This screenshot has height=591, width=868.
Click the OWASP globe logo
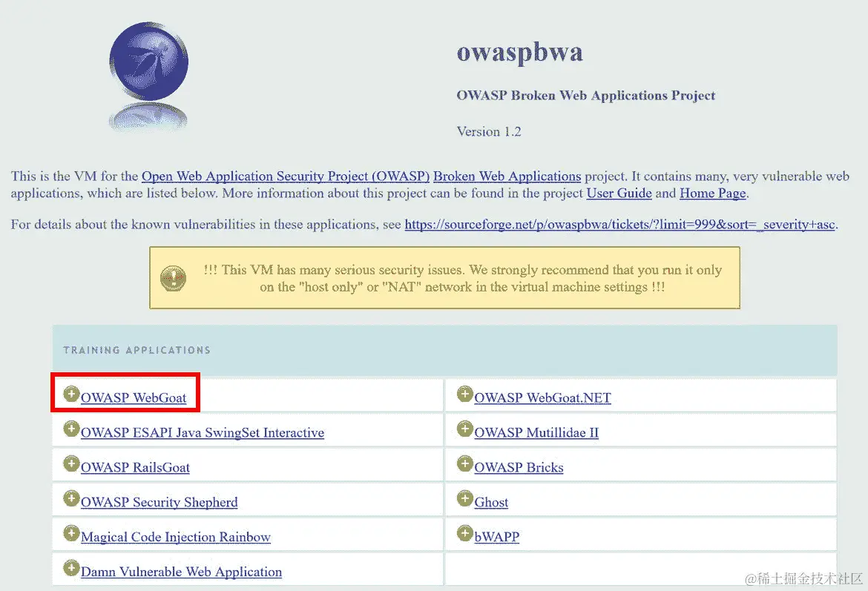(x=148, y=62)
